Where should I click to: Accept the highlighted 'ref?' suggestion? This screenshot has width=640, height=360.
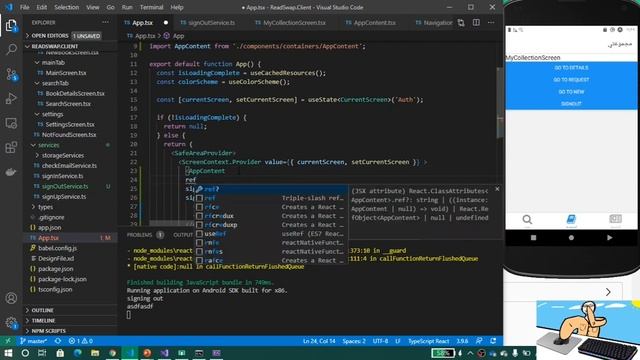coord(271,189)
